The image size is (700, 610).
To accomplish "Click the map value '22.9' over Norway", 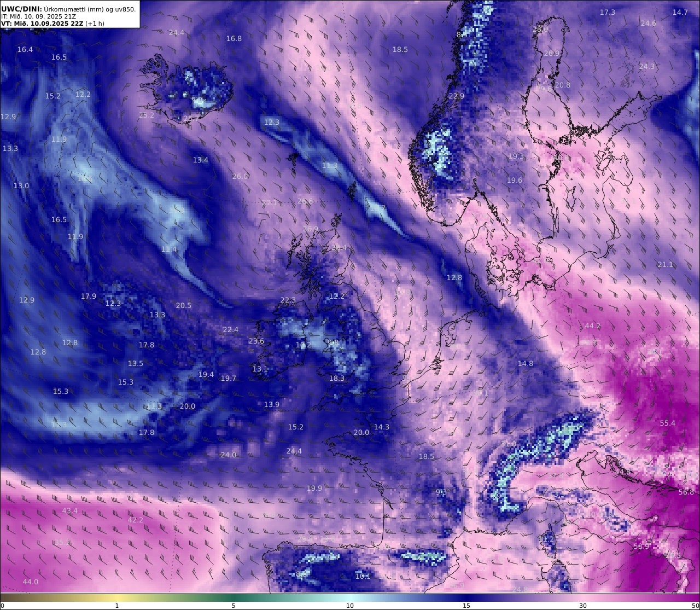I will pos(457,96).
